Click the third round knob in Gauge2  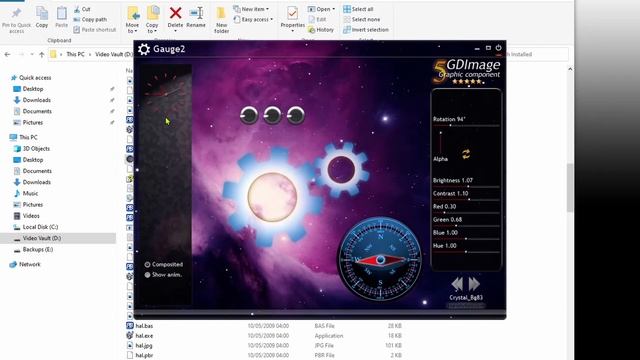coord(296,115)
